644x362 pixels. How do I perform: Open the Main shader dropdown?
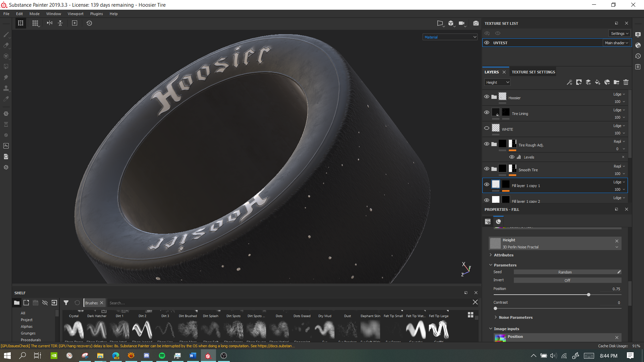click(x=616, y=43)
